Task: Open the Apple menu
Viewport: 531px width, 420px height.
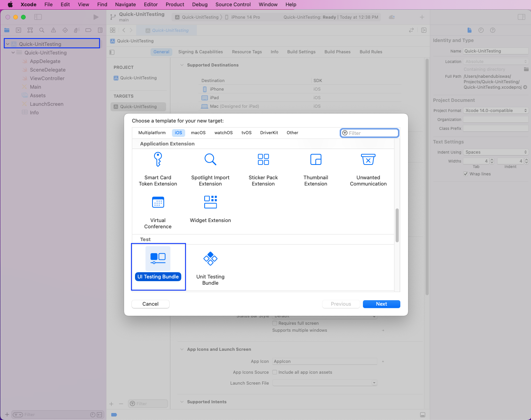Action: click(x=10, y=5)
